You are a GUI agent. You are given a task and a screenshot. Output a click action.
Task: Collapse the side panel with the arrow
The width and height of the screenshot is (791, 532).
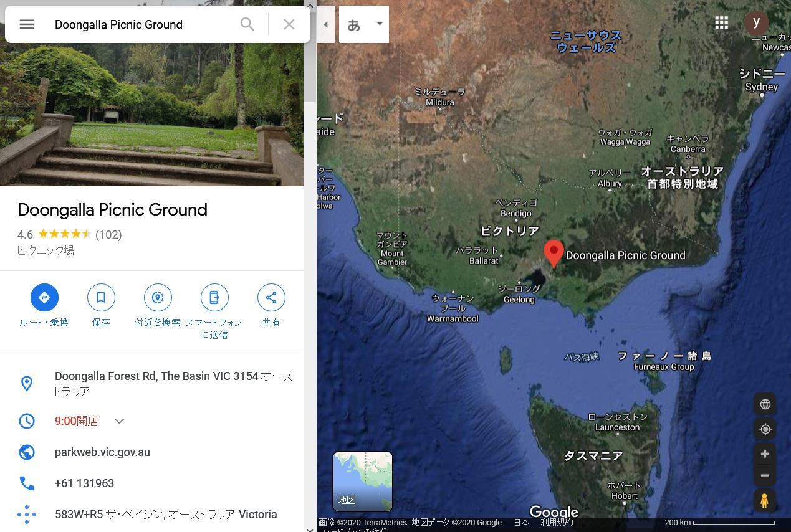pos(325,24)
